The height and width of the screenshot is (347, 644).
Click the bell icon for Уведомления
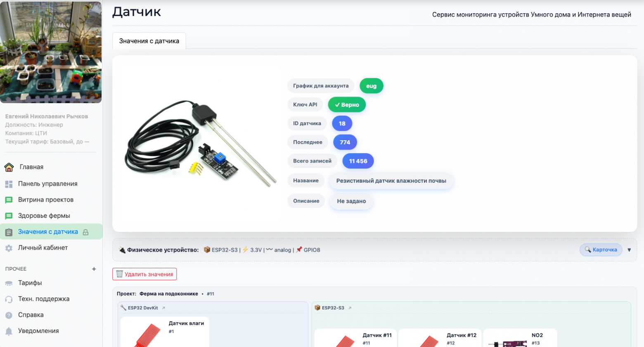[x=9, y=331]
